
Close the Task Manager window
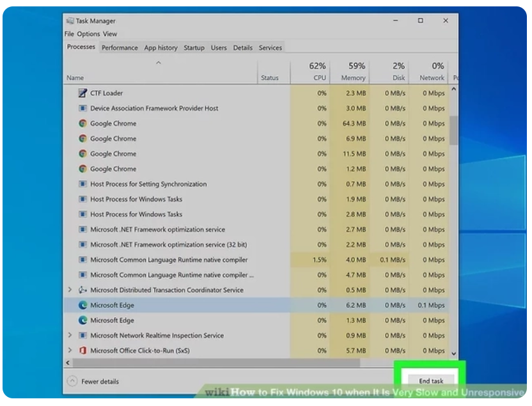point(446,20)
